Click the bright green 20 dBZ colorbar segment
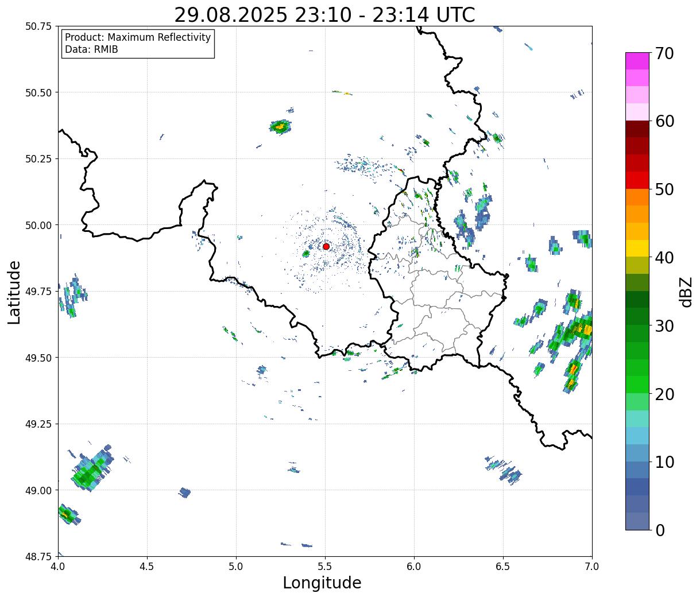The image size is (700, 597). coord(637,384)
